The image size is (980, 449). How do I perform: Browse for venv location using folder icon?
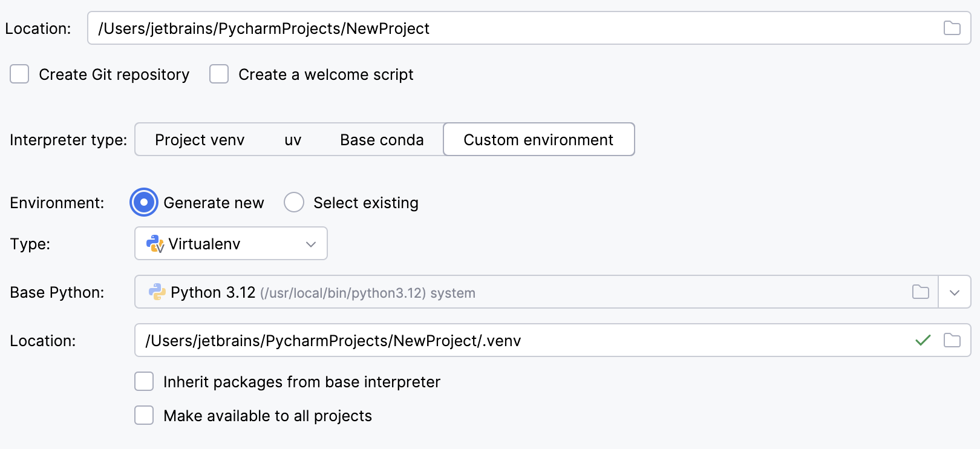pos(952,340)
